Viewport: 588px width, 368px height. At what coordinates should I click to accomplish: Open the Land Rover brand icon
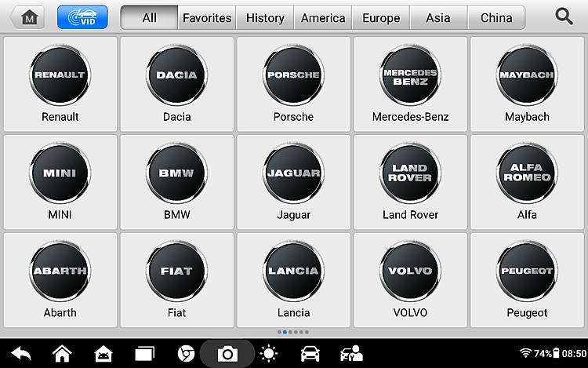410,173
